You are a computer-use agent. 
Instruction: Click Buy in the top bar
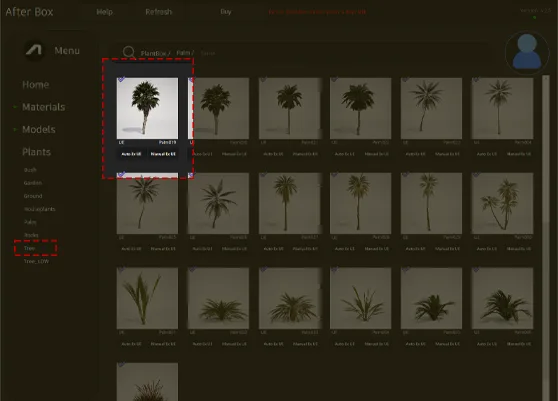coord(226,12)
